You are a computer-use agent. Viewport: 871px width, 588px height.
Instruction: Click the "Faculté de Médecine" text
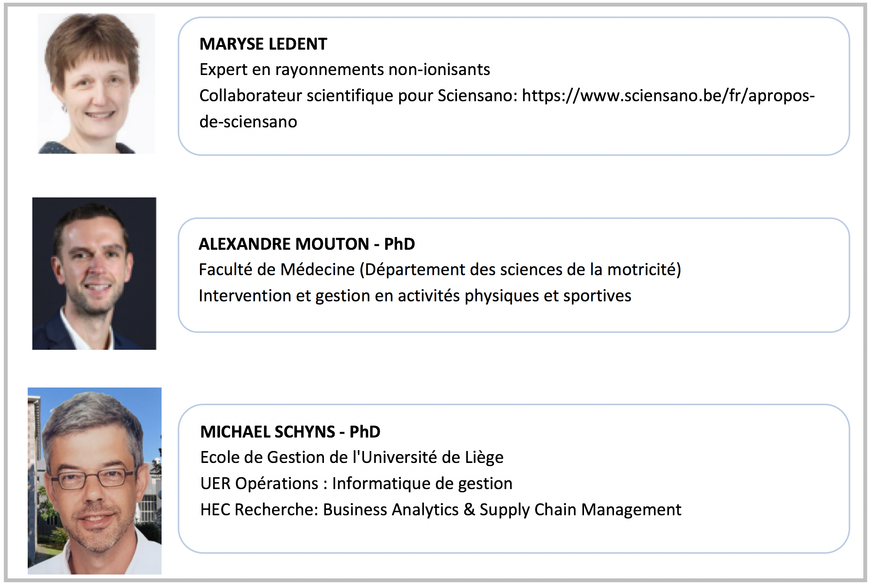point(277,269)
